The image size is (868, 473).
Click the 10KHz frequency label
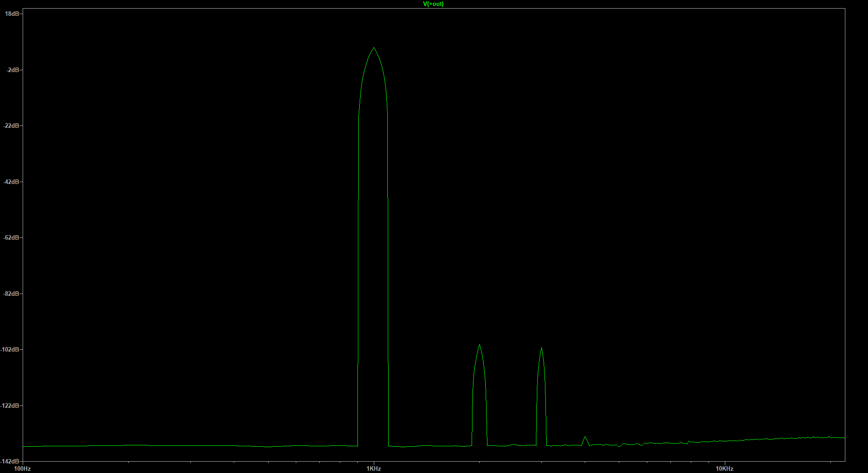tap(724, 468)
